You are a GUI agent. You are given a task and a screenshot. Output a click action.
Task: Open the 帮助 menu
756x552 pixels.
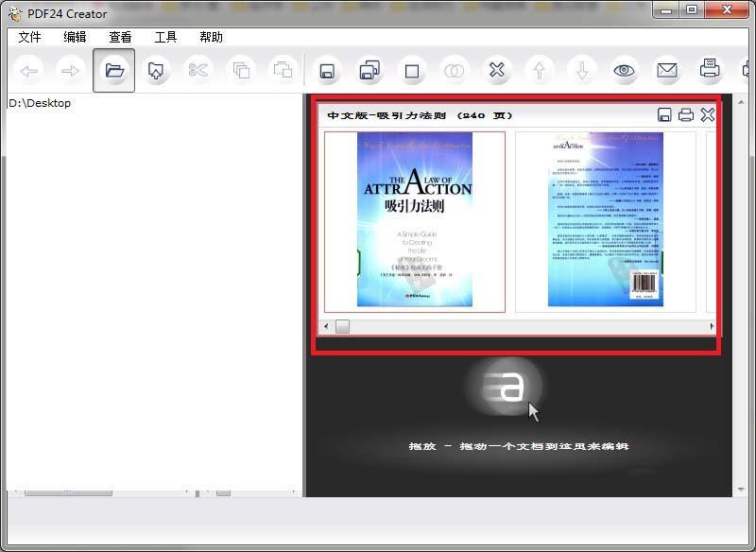[x=210, y=37]
